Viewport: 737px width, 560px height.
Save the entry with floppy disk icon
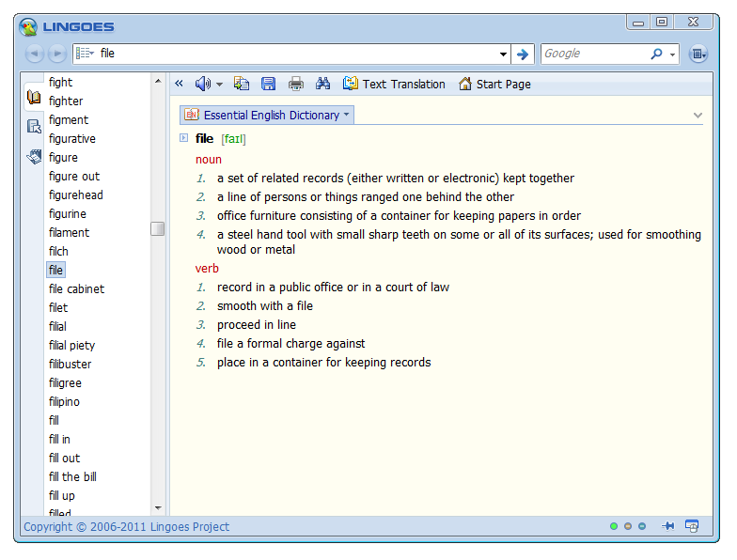click(x=269, y=84)
